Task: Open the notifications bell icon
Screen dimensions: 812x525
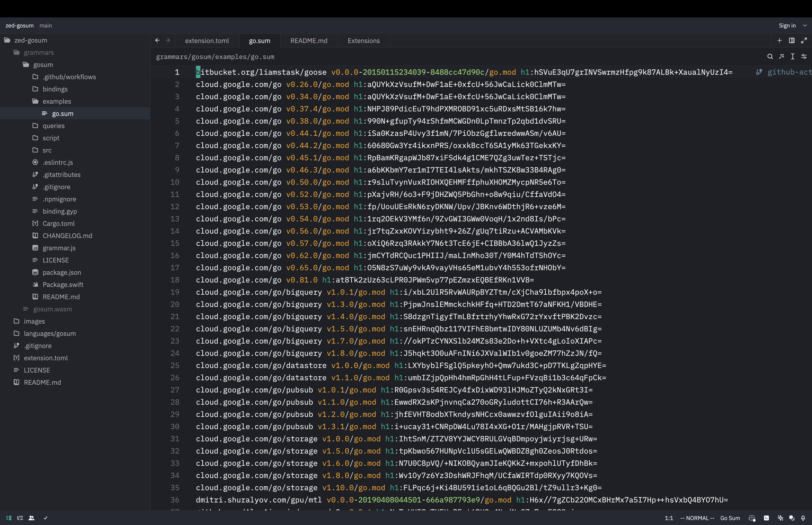Action: pos(803,518)
